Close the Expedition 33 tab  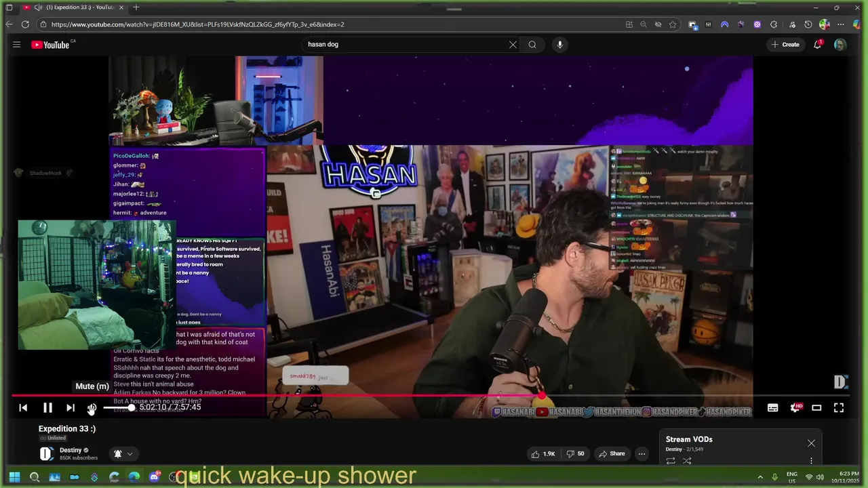[121, 7]
